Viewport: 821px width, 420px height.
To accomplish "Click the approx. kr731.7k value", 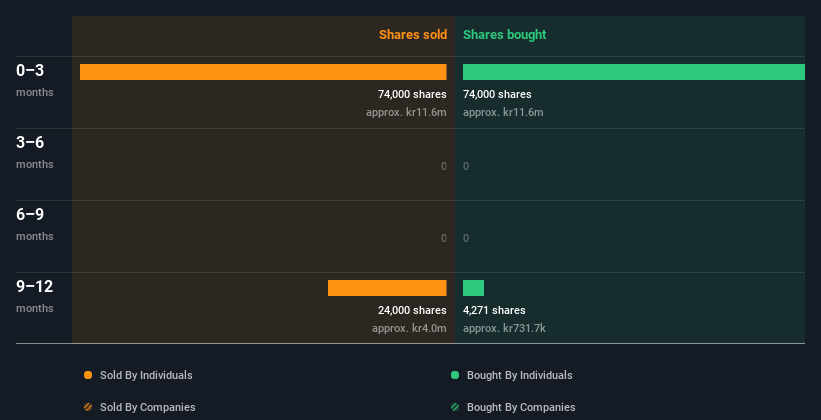I will point(504,328).
